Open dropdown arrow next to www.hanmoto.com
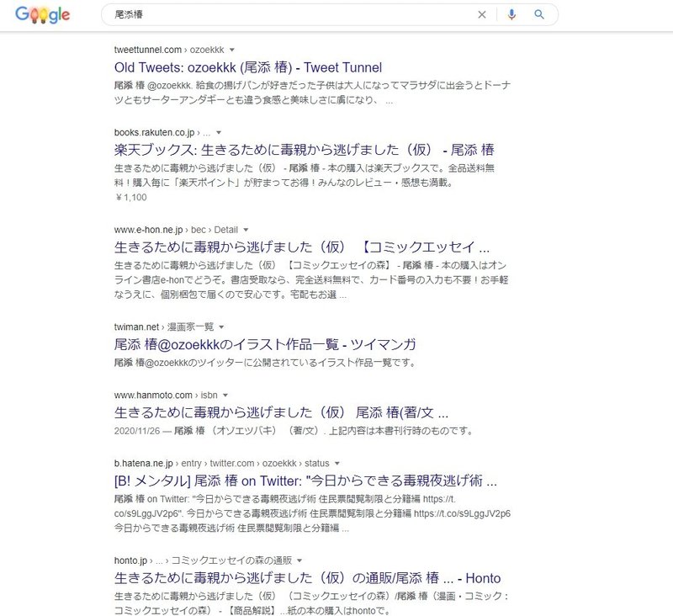 tap(225, 396)
